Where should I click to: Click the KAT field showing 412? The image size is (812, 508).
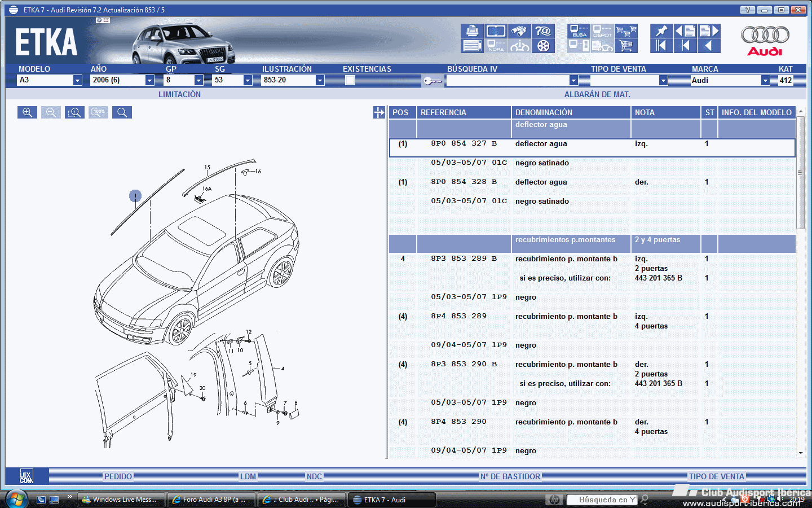785,80
